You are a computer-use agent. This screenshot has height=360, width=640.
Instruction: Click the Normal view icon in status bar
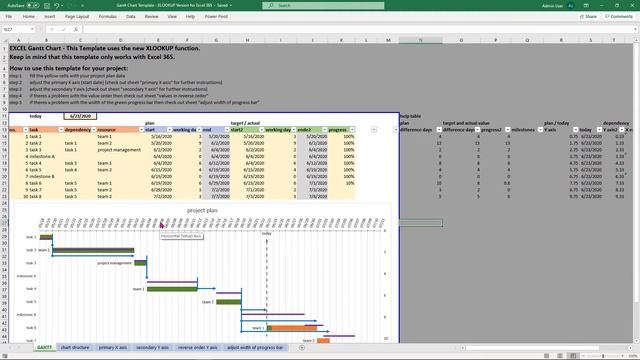tap(547, 356)
